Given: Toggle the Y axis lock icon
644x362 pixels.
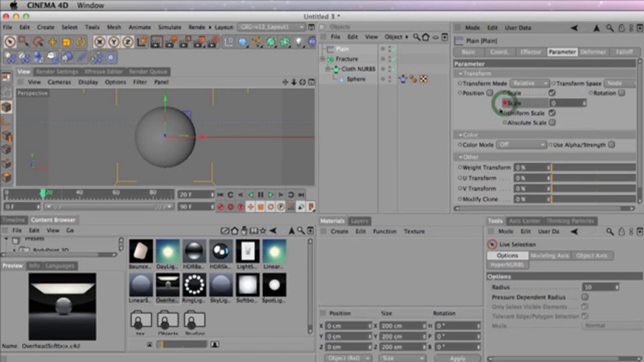Looking at the screenshot, I should pos(114,42).
